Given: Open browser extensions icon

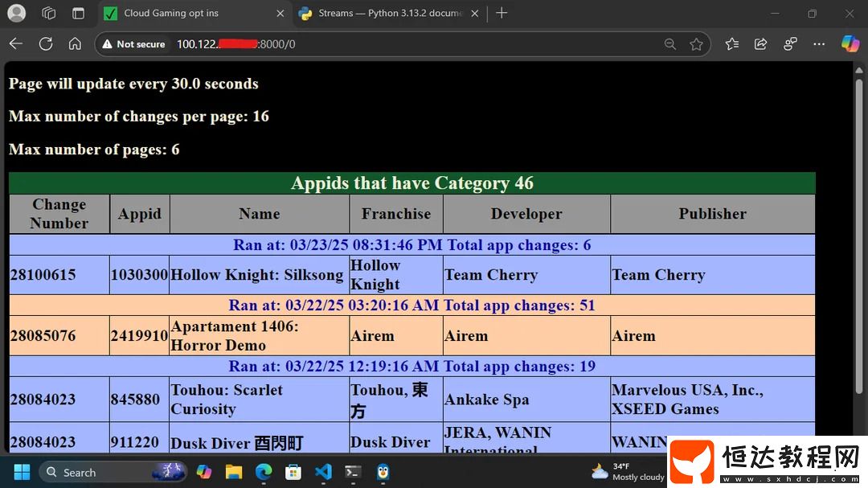Looking at the screenshot, I should (790, 43).
